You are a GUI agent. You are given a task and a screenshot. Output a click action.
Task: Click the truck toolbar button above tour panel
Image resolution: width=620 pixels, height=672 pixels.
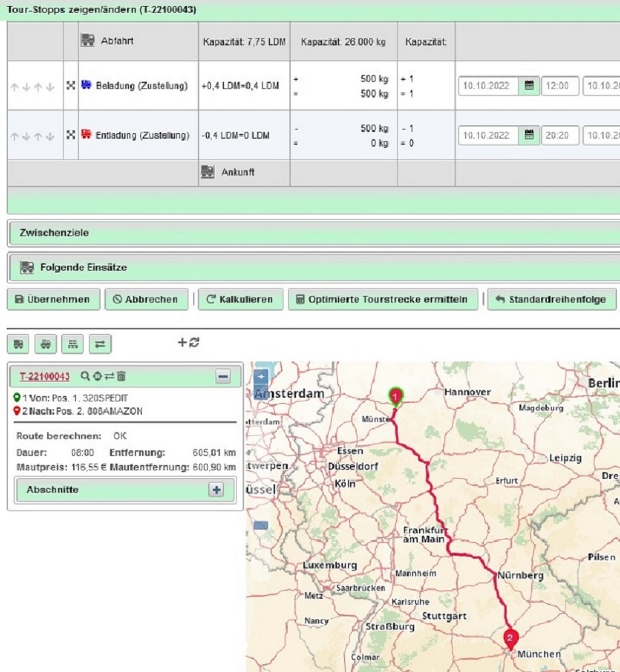(x=18, y=344)
